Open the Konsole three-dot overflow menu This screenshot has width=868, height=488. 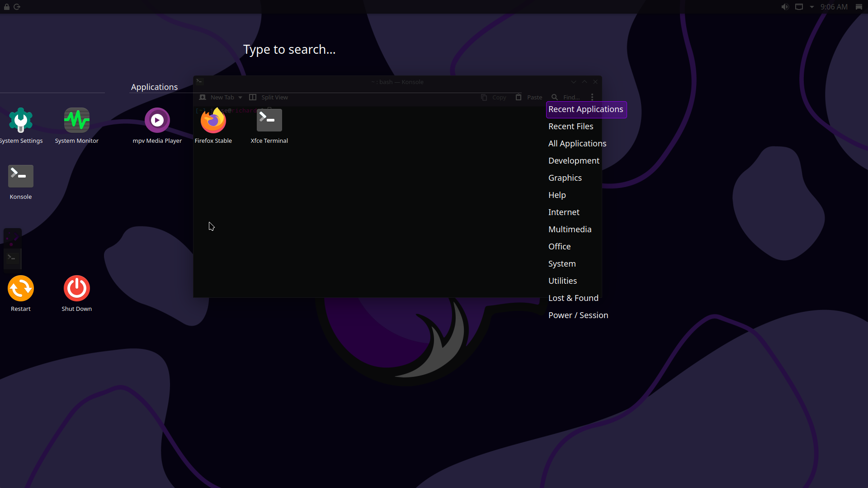pos(592,97)
